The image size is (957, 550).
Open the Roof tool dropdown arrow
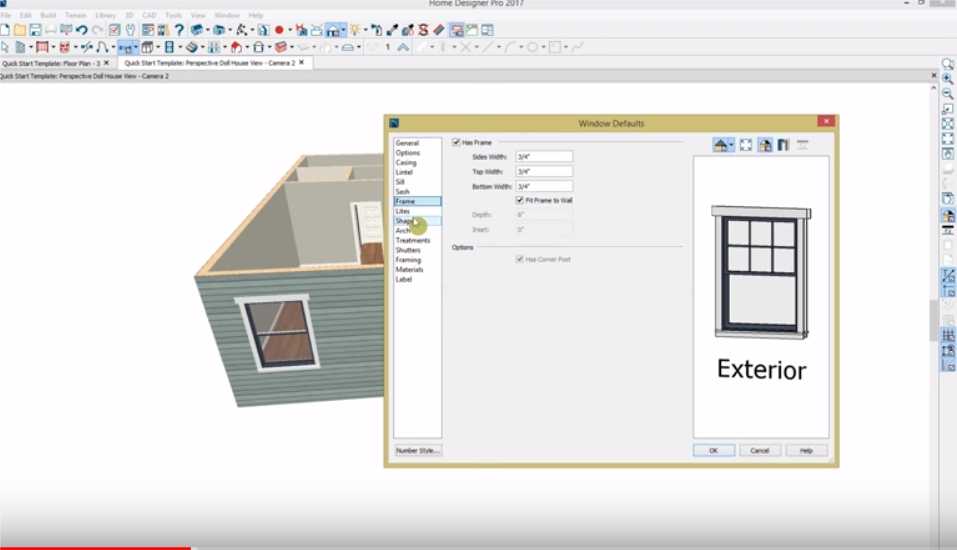pyautogui.click(x=247, y=47)
